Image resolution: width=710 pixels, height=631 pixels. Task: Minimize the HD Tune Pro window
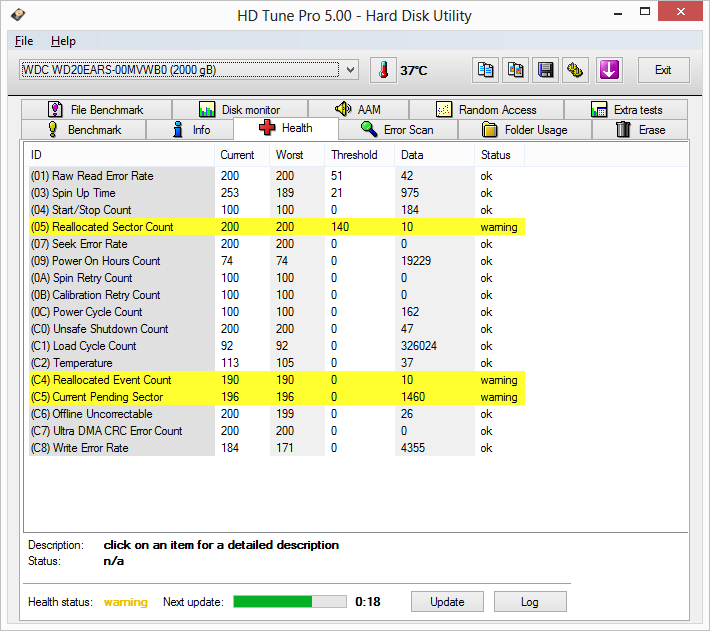[618, 13]
